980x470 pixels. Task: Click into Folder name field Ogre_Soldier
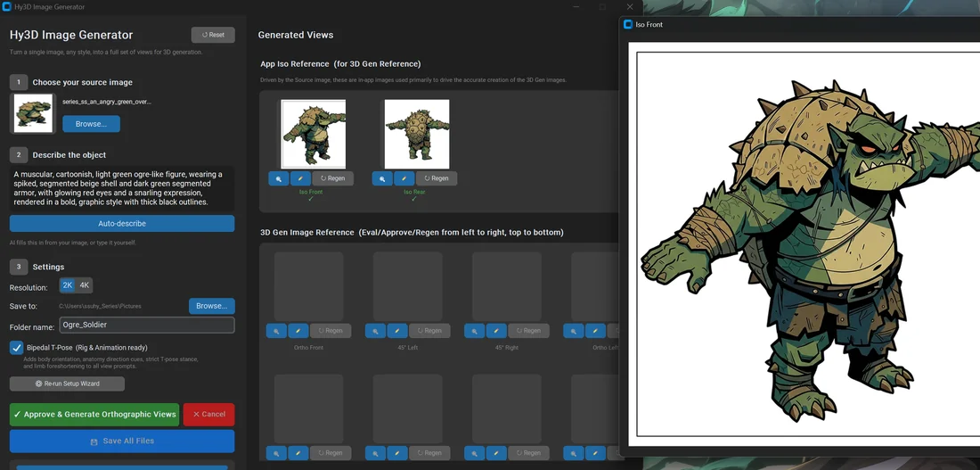147,325
